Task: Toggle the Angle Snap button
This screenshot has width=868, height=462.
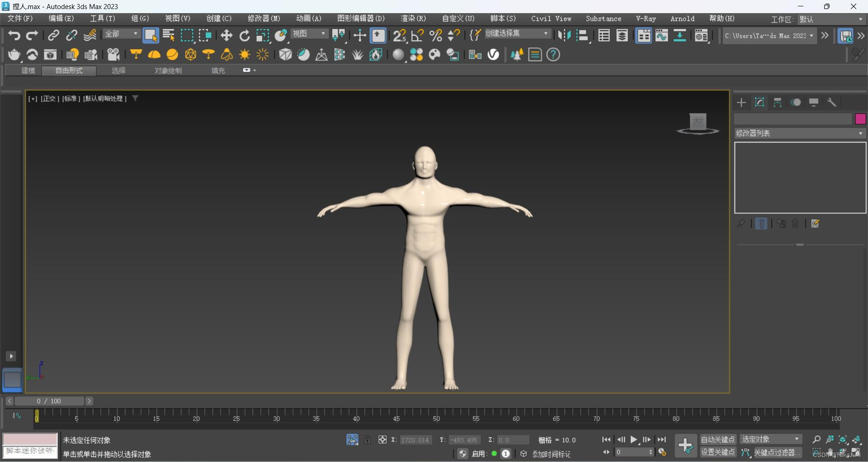Action: point(418,35)
